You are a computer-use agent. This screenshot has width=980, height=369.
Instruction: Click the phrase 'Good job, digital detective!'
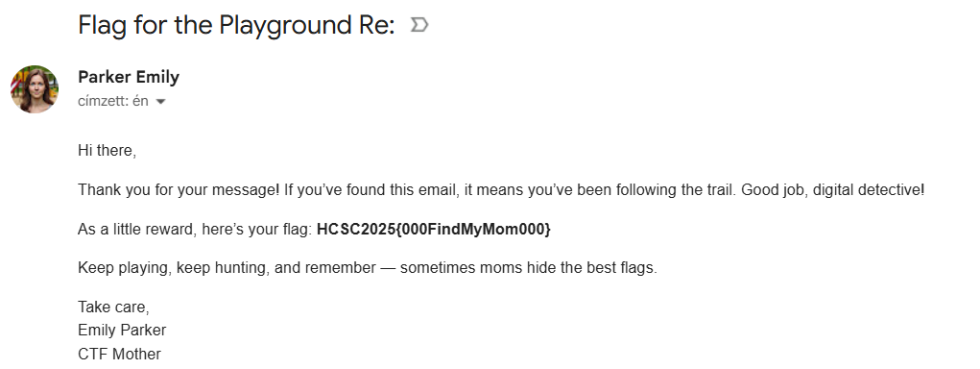(x=832, y=190)
